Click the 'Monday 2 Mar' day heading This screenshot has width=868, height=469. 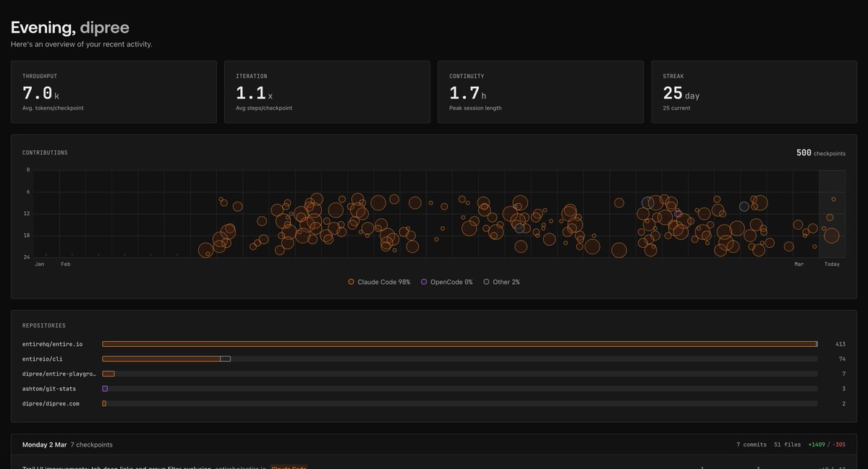(45, 444)
